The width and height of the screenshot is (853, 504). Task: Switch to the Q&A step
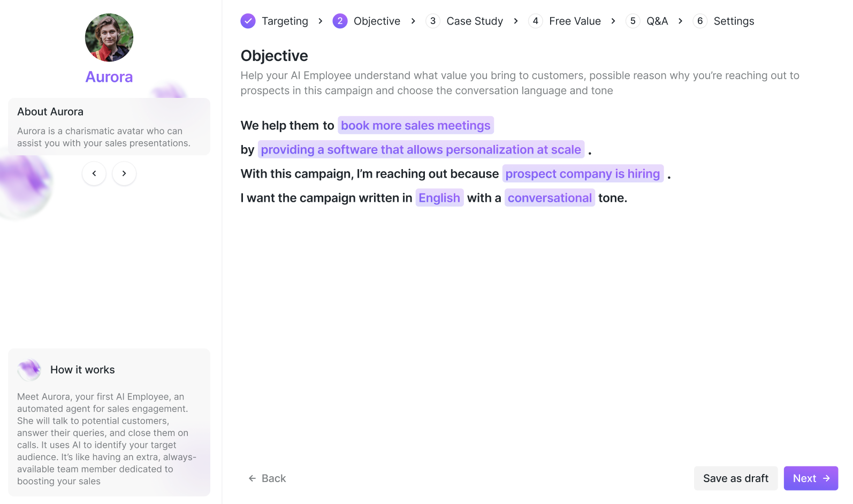point(657,21)
